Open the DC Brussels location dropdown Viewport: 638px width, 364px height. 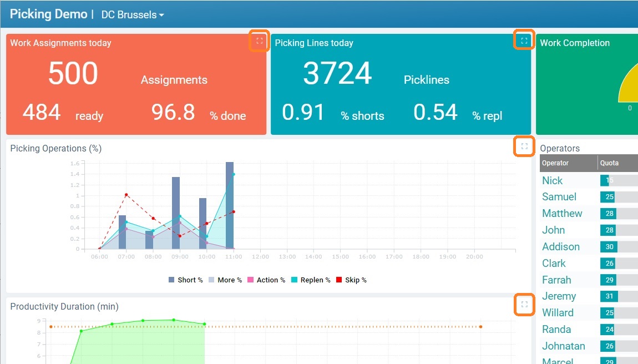[x=131, y=14]
